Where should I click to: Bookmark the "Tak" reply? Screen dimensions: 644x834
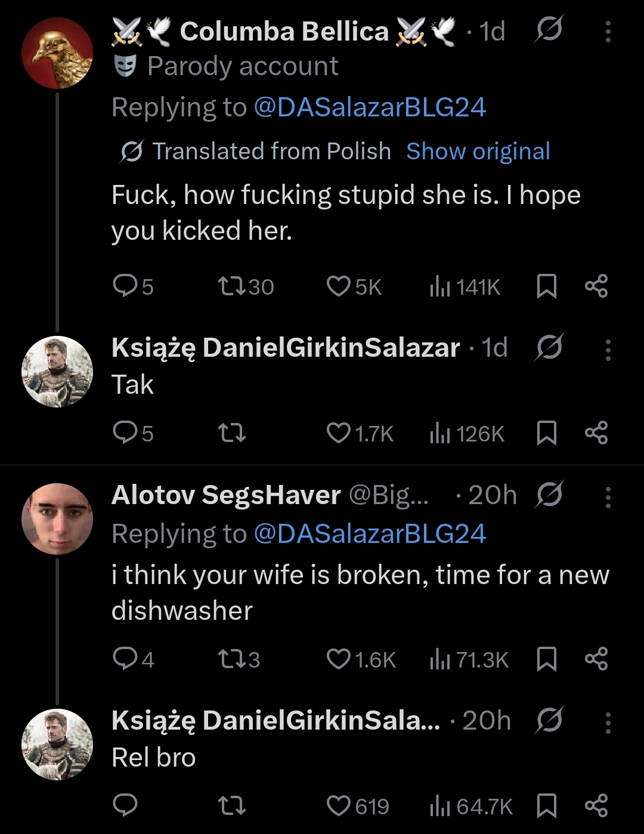tap(546, 433)
